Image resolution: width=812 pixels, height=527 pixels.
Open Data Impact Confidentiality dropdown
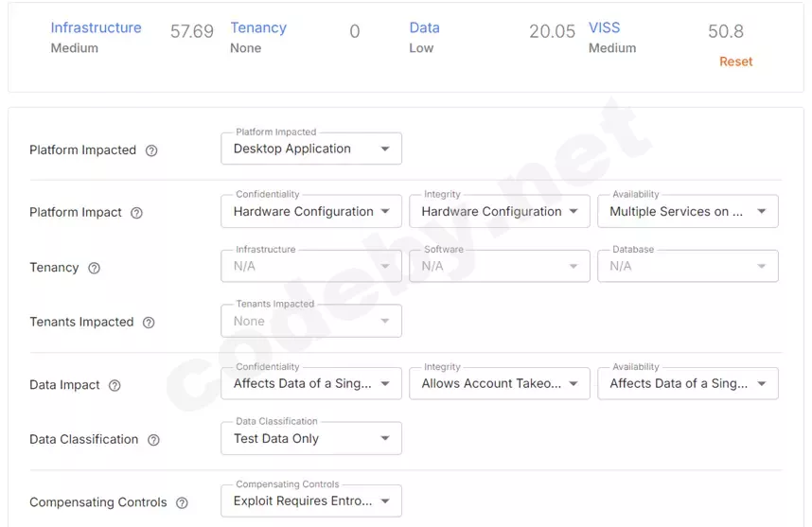311,384
